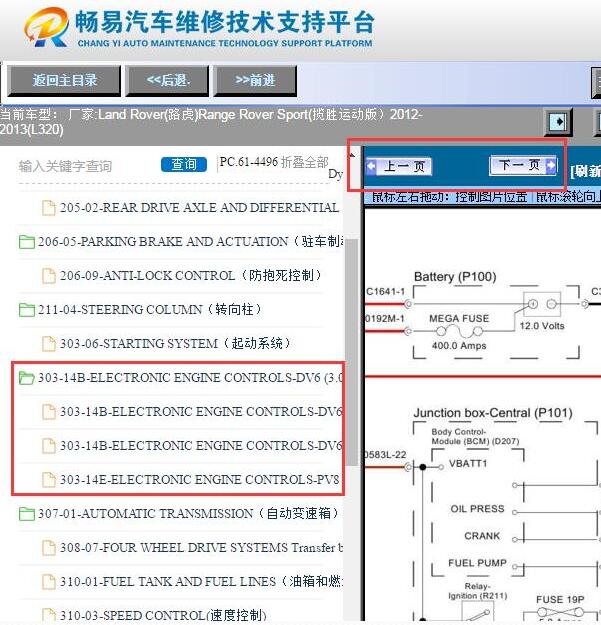The height and width of the screenshot is (625, 601).
Task: Click open folder icon of 303-14B-ELECTRONIC ENGINE CONTROLS
Action: click(27, 378)
